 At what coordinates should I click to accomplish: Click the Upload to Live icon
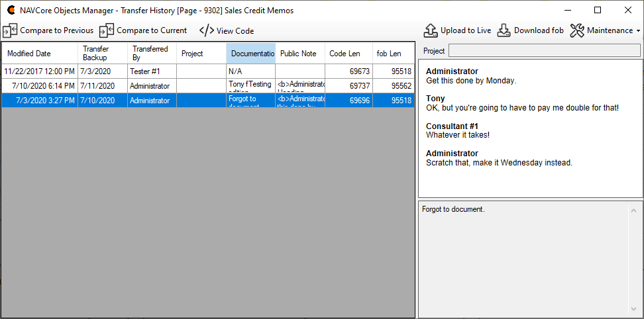pos(431,30)
